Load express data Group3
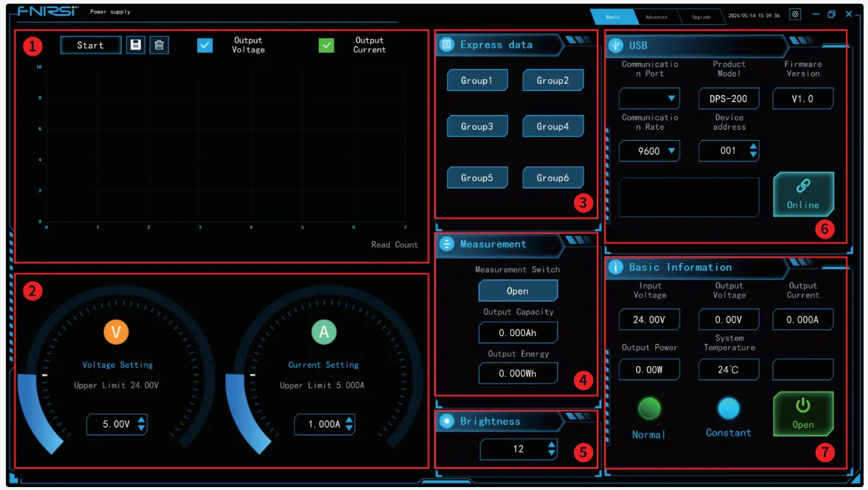The width and height of the screenshot is (868, 490). 477,126
